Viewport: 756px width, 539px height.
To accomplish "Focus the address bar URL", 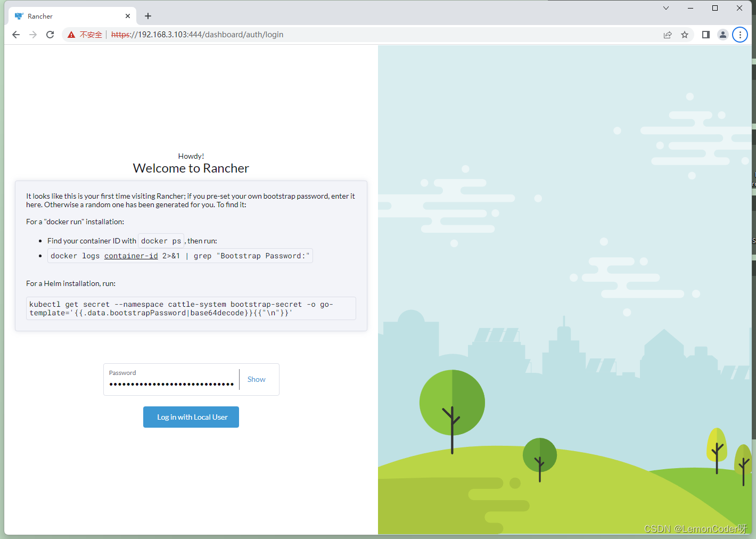I will click(197, 35).
